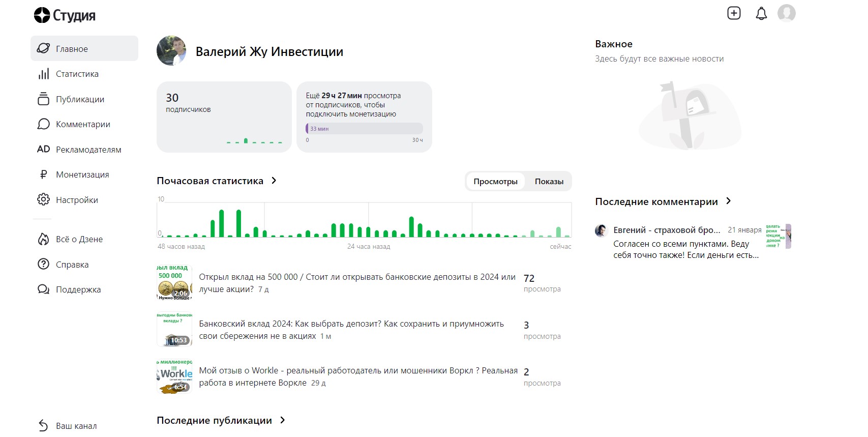Expand Последние комментарии chevron

coord(729,201)
